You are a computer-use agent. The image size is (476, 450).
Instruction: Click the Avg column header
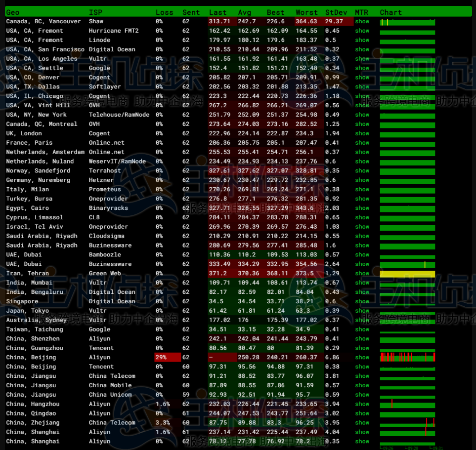pyautogui.click(x=245, y=12)
